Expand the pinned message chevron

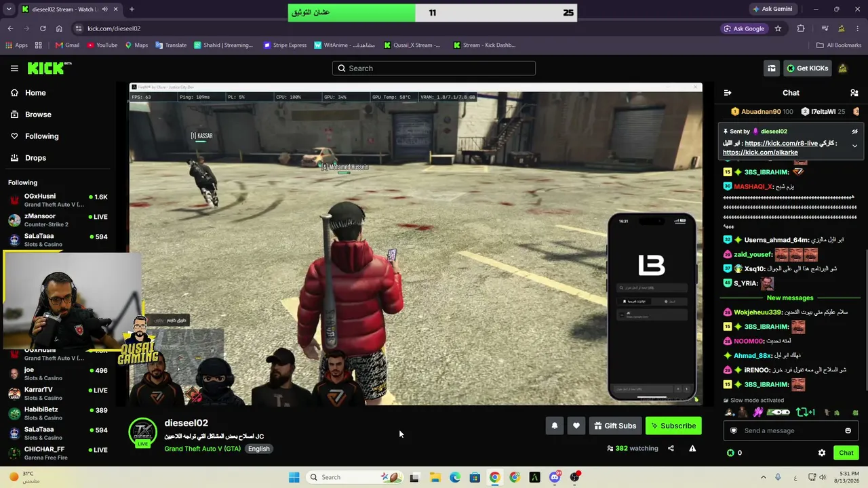click(x=854, y=146)
